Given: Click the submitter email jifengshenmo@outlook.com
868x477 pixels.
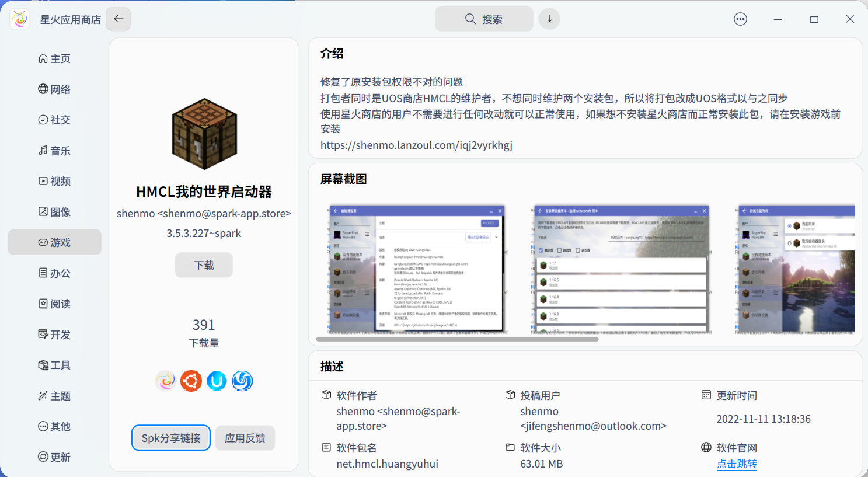Looking at the screenshot, I should pyautogui.click(x=594, y=426).
